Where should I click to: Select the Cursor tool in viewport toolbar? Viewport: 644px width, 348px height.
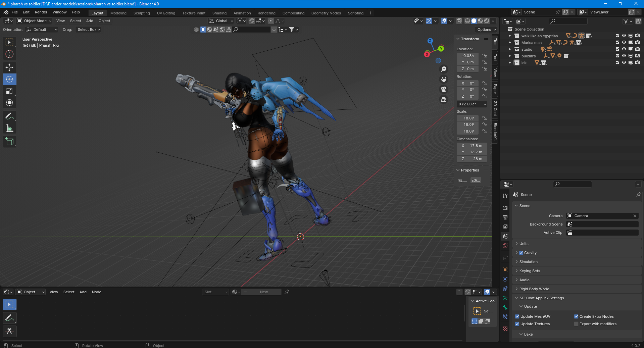click(x=9, y=54)
